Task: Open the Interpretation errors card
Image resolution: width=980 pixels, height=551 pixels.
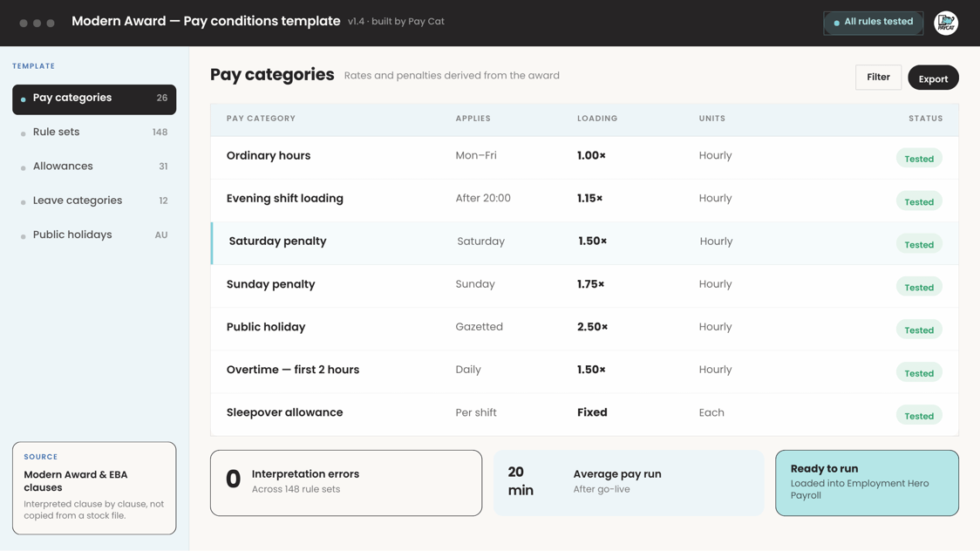Action: coord(346,483)
